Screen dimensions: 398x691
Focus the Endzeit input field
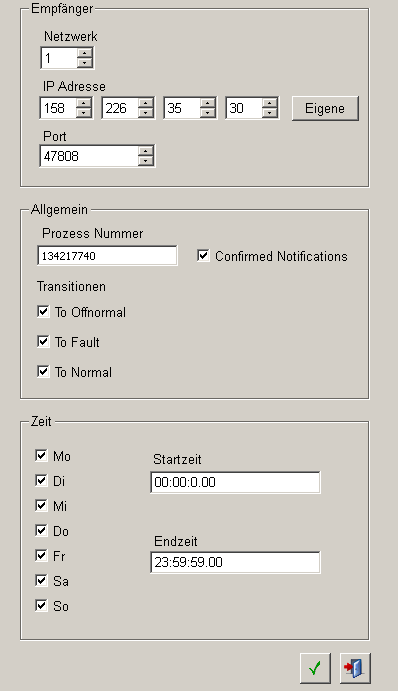[x=235, y=562]
